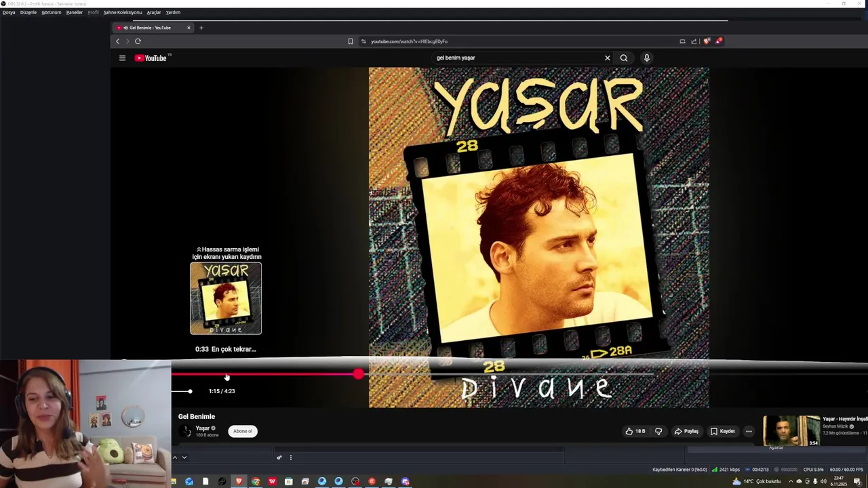Image resolution: width=868 pixels, height=488 pixels.
Task: Show hidden tray icons with the chevron
Action: coord(790,481)
